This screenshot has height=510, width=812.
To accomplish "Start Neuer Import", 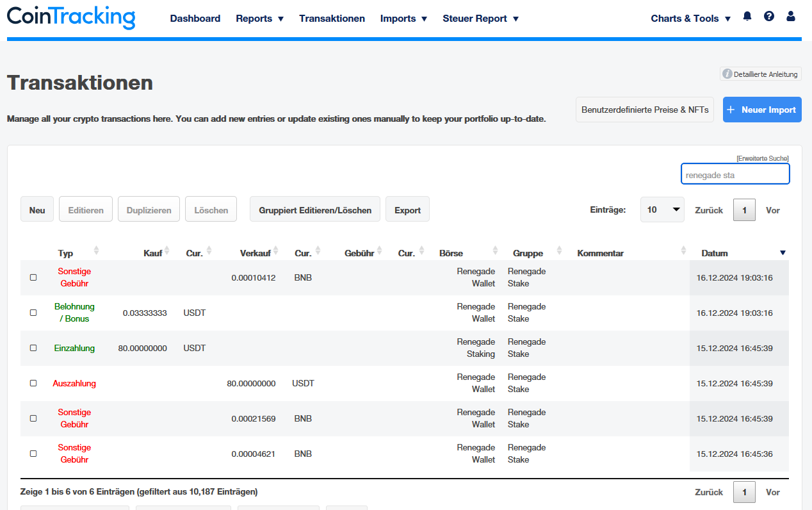I will (762, 110).
